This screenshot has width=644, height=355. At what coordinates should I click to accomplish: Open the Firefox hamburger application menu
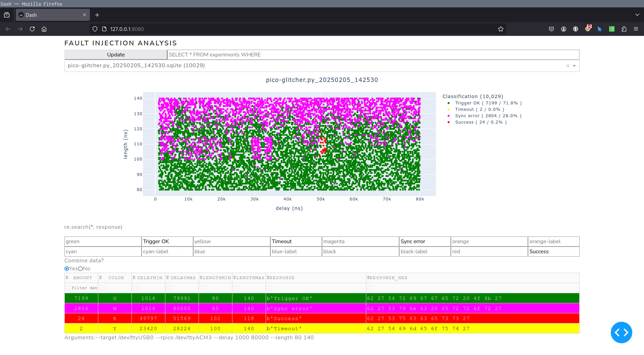click(x=636, y=29)
